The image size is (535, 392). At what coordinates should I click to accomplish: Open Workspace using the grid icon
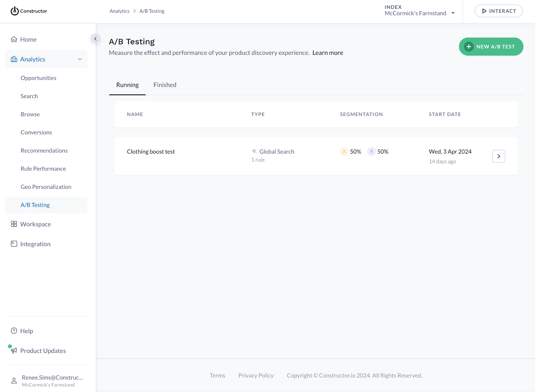(14, 224)
